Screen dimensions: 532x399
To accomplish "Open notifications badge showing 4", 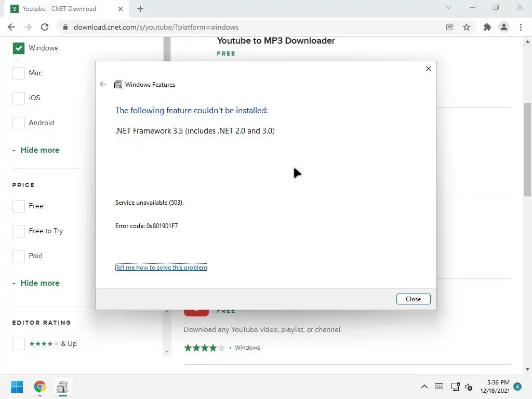I will tap(517, 387).
